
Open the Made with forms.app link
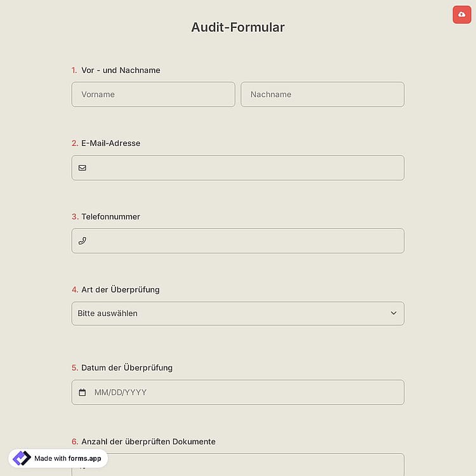[58, 458]
